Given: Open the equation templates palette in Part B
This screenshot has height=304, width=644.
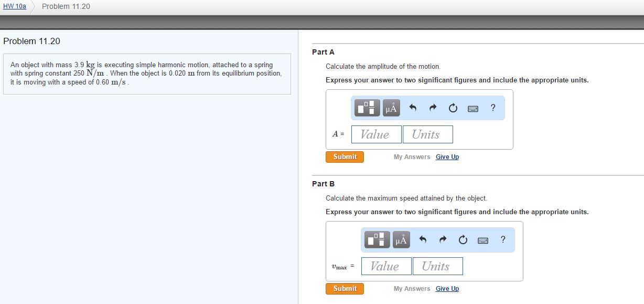Looking at the screenshot, I should [377, 239].
